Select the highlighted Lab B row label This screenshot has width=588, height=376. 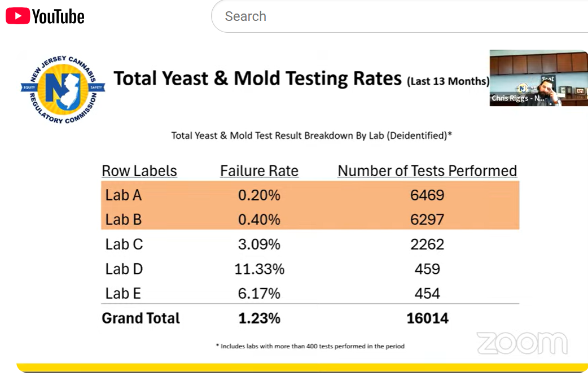tap(124, 220)
